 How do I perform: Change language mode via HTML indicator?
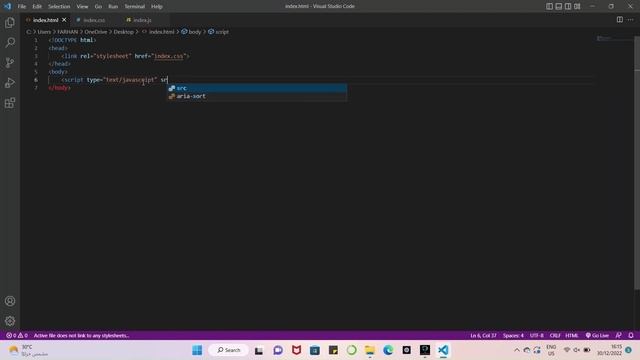pyautogui.click(x=572, y=336)
